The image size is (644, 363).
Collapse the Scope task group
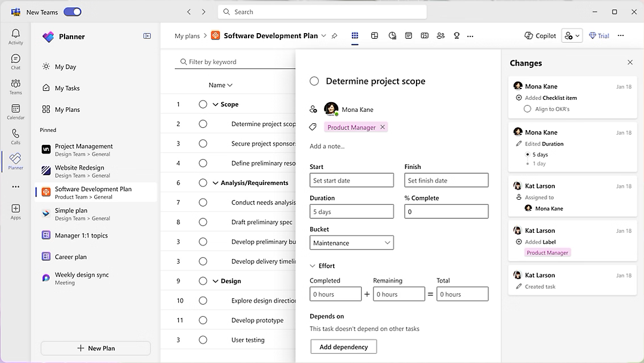click(215, 104)
